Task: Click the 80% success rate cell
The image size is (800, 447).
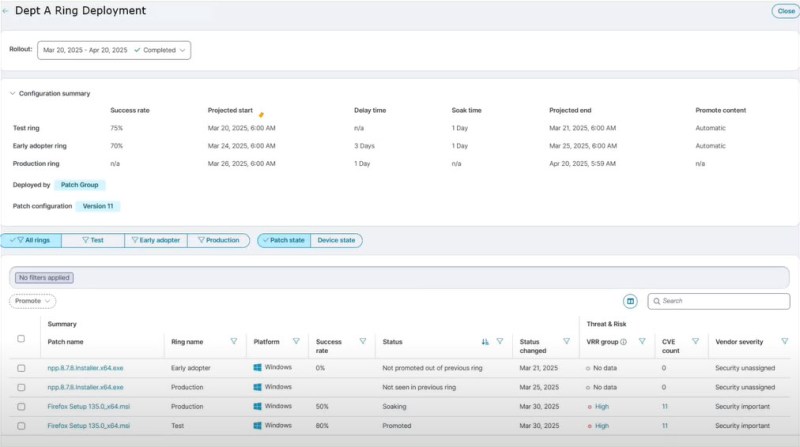Action: tap(322, 426)
